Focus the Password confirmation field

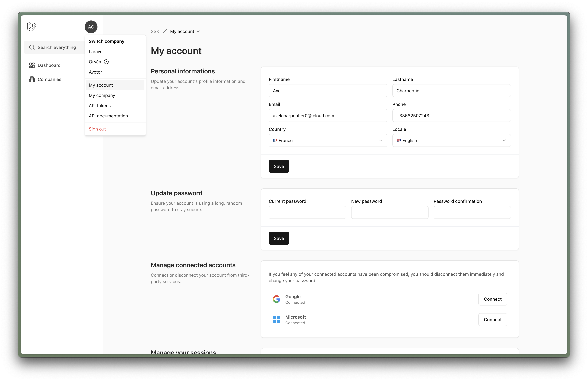[x=472, y=213]
